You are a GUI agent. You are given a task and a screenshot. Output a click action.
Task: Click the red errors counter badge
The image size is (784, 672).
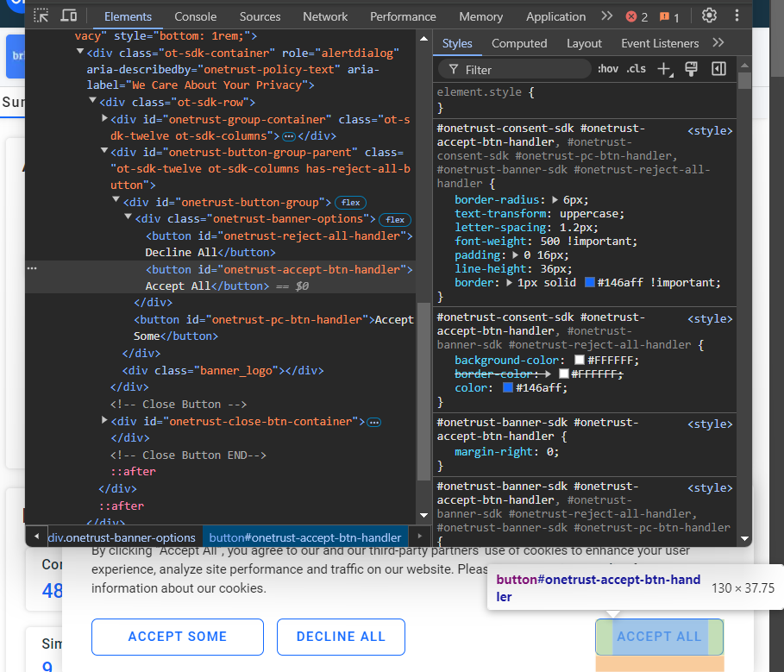(636, 16)
